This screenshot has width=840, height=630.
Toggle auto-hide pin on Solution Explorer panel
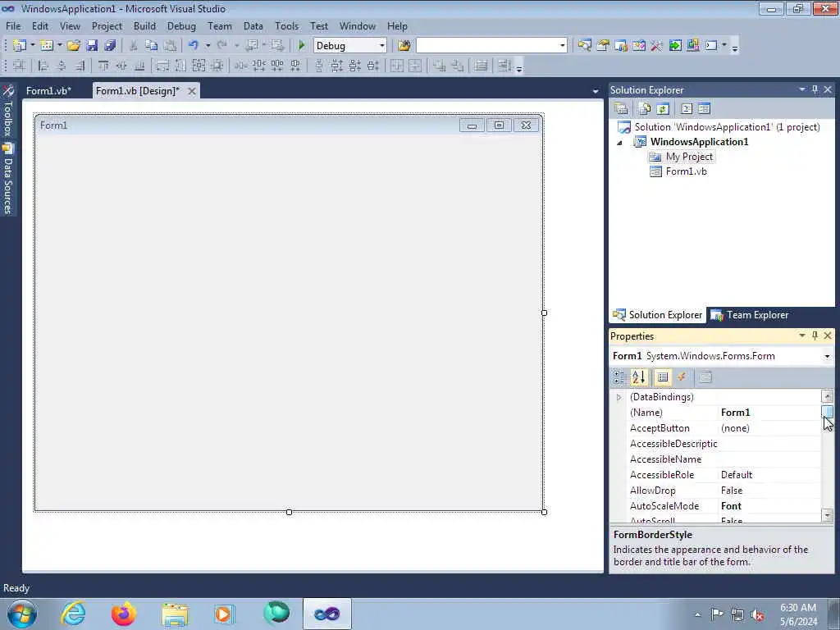(815, 90)
